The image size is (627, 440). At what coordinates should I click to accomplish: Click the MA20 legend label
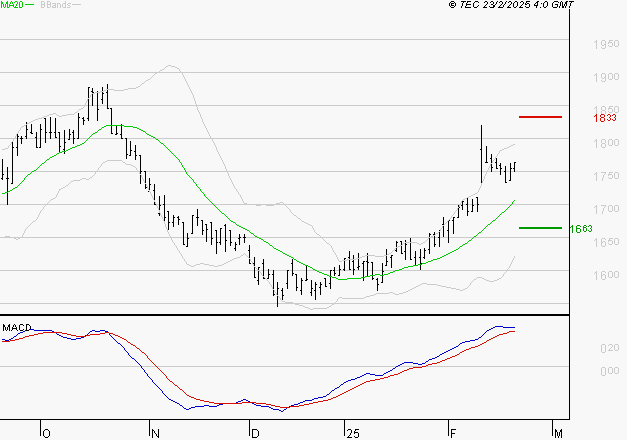click(x=12, y=5)
